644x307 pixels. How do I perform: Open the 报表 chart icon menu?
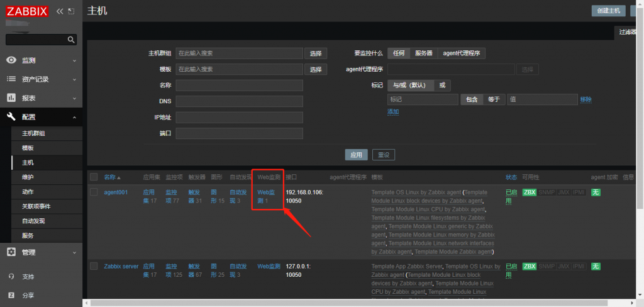(11, 98)
